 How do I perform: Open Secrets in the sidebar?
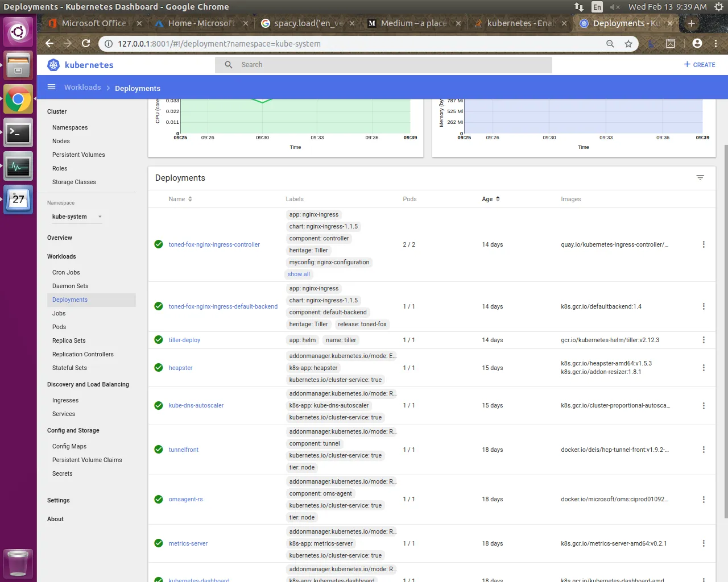(x=63, y=473)
